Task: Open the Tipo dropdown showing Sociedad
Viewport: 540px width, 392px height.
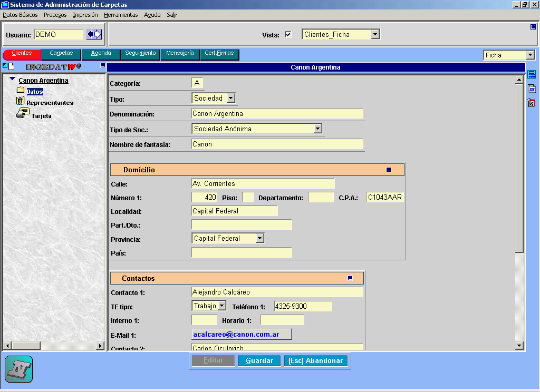Action: pos(231,98)
